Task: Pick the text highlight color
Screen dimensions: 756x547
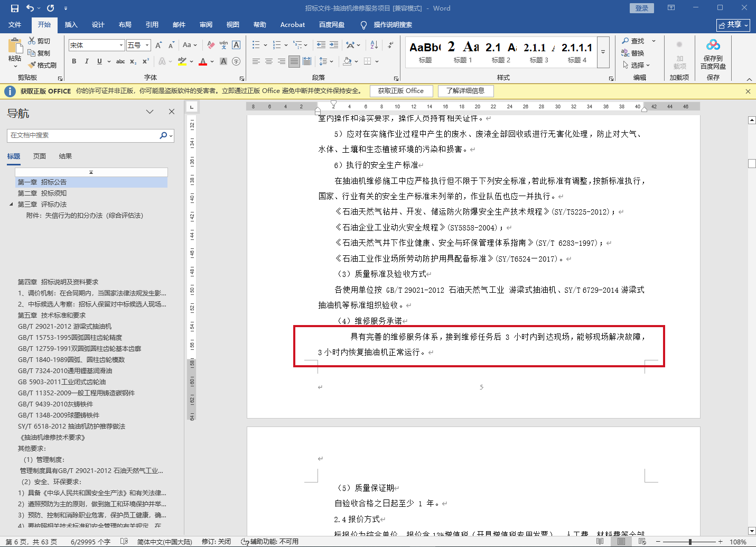Action: tap(182, 61)
